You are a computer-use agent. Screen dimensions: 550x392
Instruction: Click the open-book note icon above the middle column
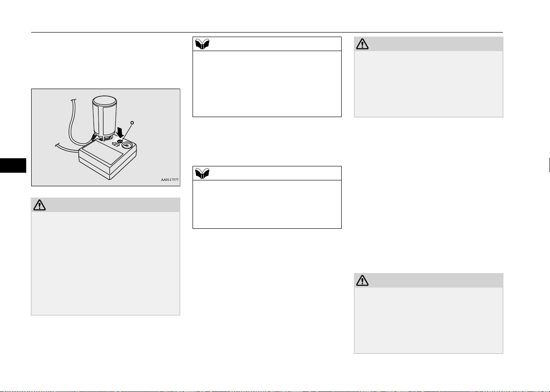click(202, 44)
